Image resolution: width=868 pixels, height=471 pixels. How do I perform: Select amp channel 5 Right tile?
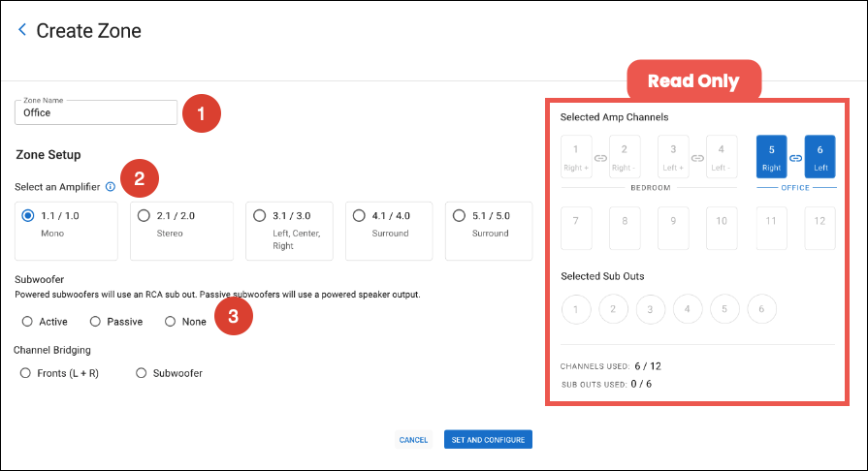click(771, 156)
